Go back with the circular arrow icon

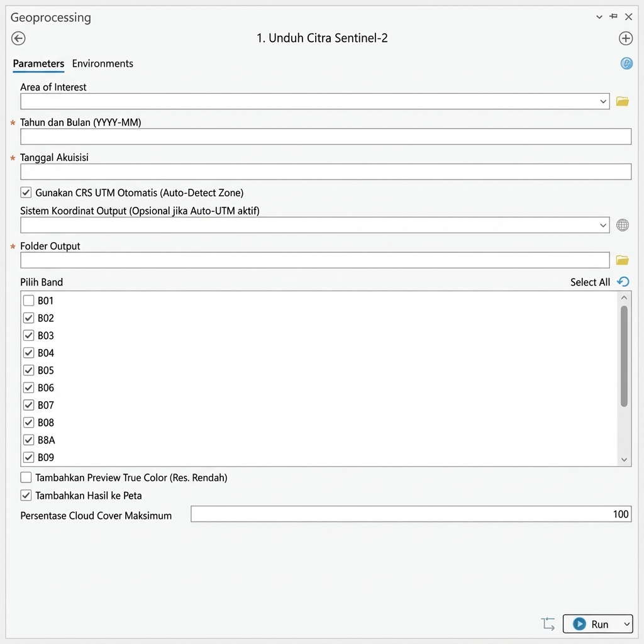18,38
